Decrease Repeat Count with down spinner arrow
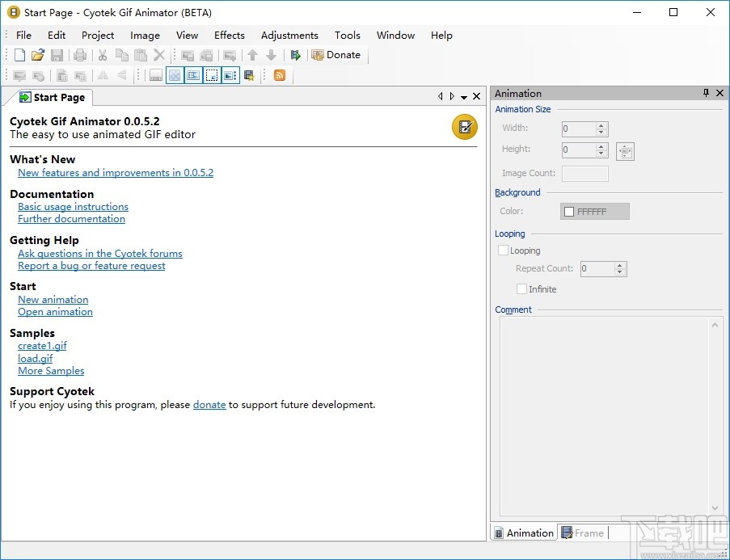The image size is (730, 560). (620, 273)
